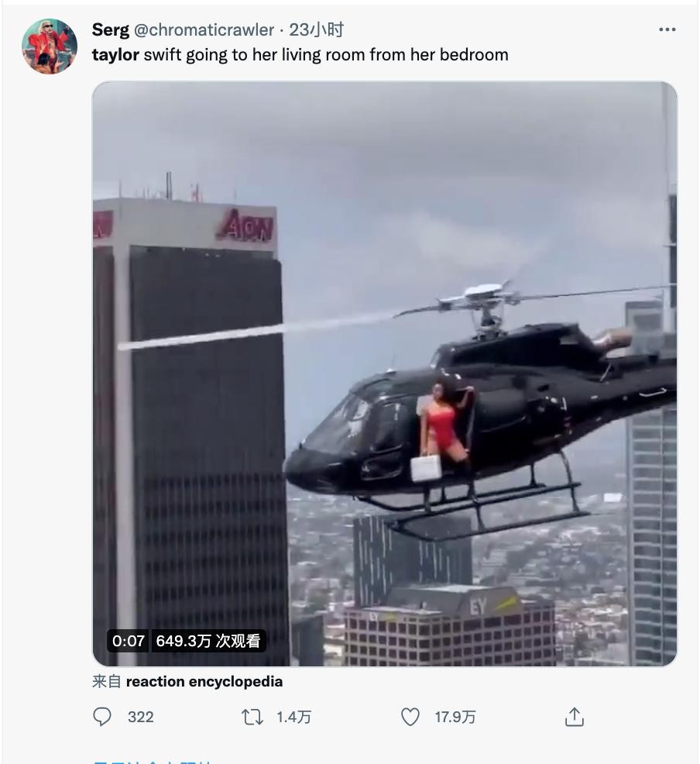Click the 322 replies count
This screenshot has width=700, height=764.
[141, 718]
